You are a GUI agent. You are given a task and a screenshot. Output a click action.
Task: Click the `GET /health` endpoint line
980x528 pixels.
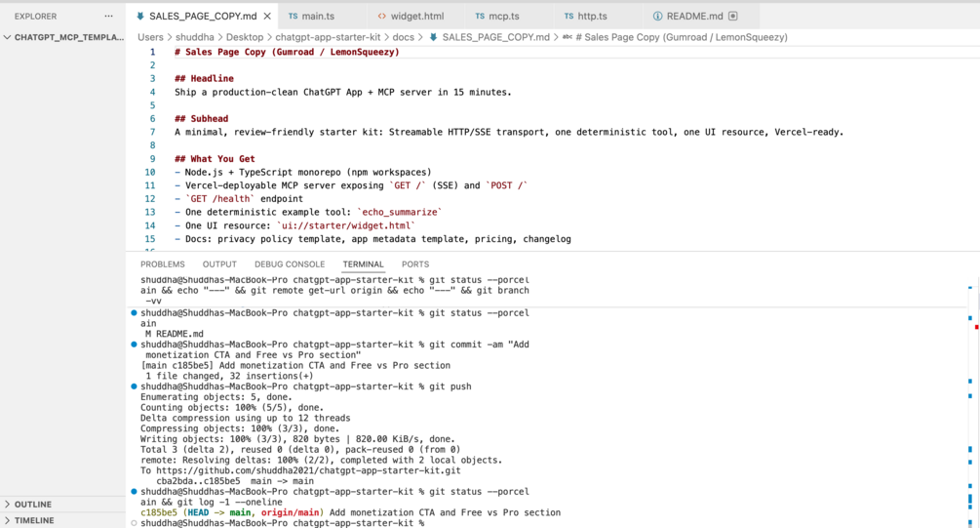pyautogui.click(x=239, y=199)
